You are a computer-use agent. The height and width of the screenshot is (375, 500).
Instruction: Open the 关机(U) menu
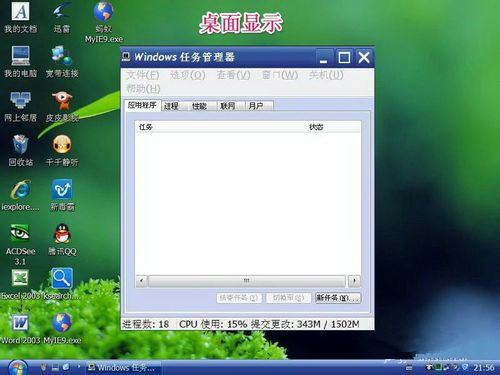(326, 75)
